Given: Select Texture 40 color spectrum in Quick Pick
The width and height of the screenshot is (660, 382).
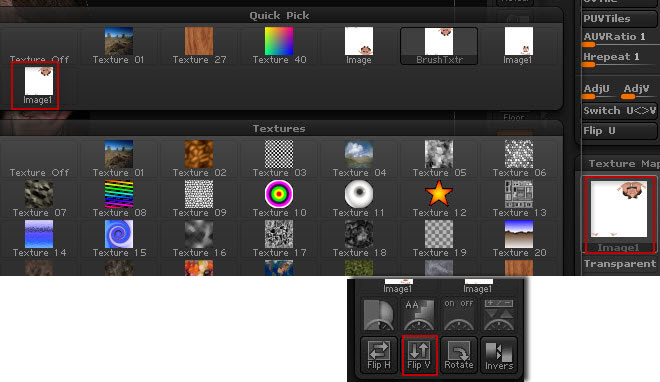Looking at the screenshot, I should point(279,46).
